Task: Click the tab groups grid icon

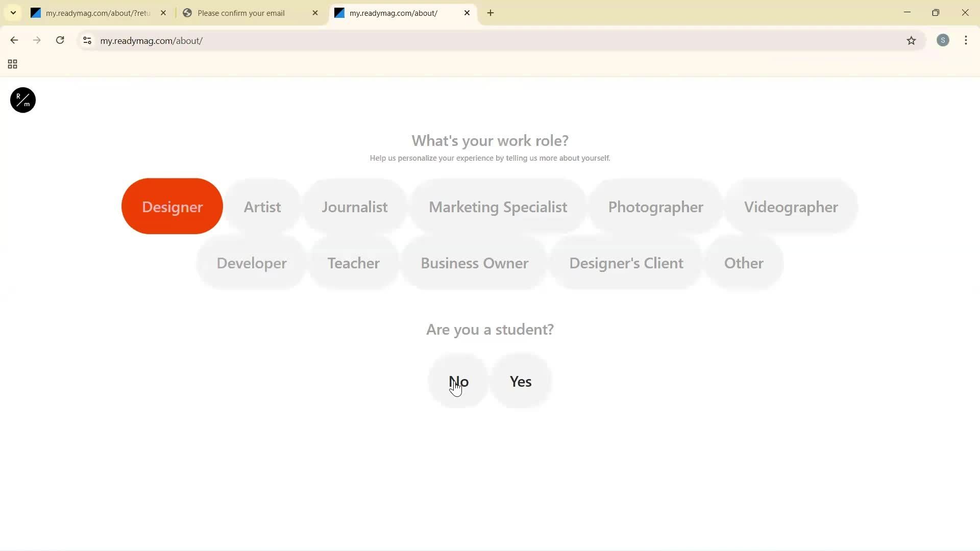Action: pyautogui.click(x=12, y=64)
